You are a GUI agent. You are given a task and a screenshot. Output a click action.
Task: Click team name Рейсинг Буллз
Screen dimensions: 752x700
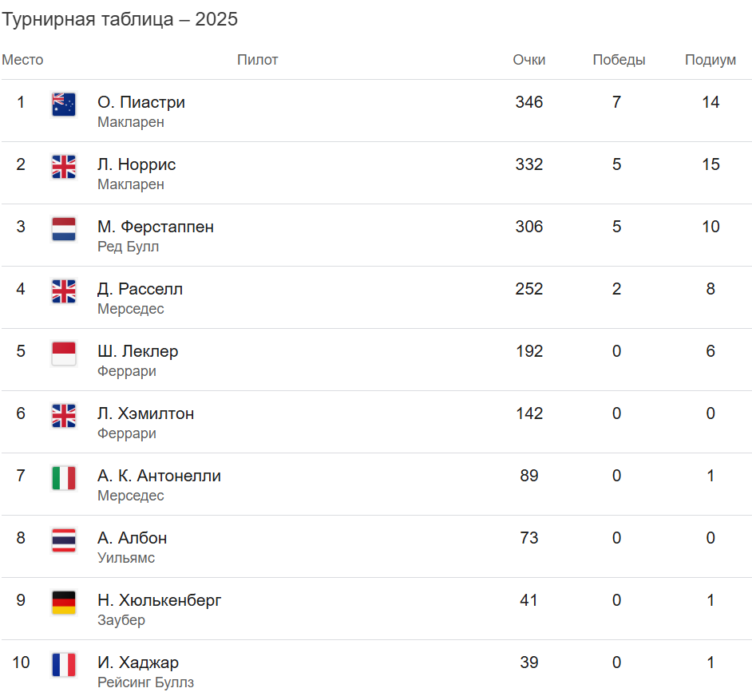point(145,682)
